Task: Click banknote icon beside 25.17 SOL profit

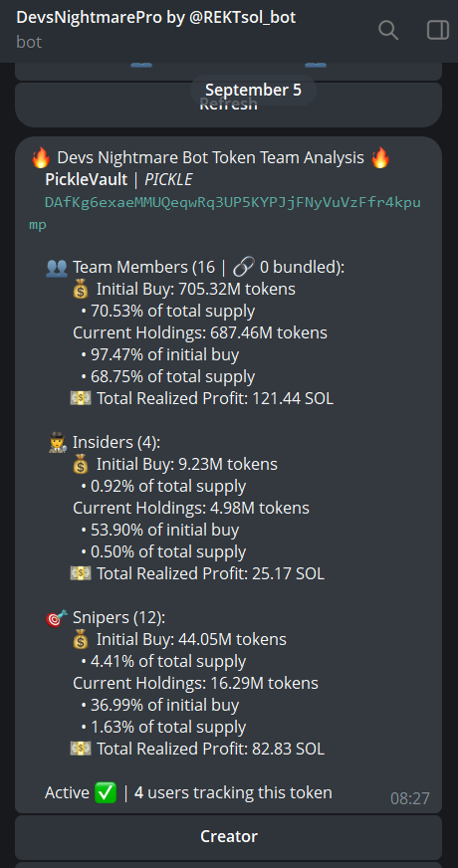Action: click(81, 573)
